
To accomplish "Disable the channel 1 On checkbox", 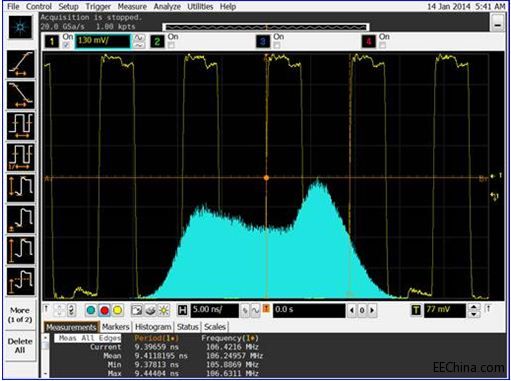I will pyautogui.click(x=67, y=45).
